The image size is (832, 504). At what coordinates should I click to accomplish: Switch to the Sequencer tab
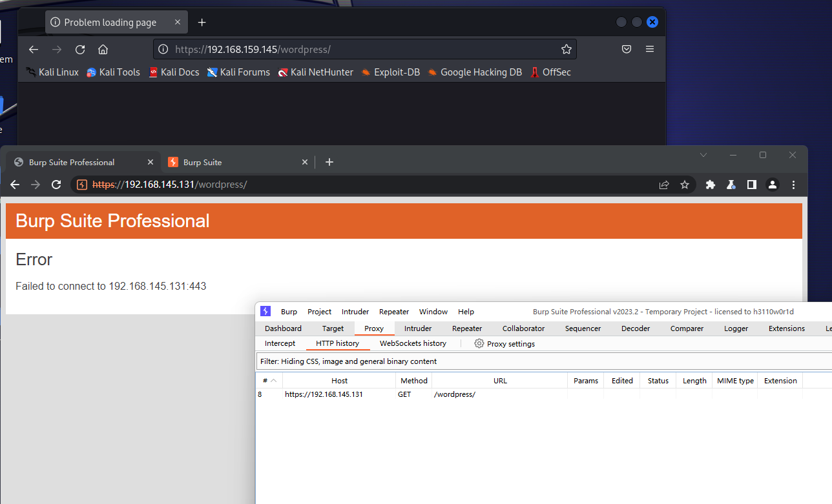click(583, 328)
